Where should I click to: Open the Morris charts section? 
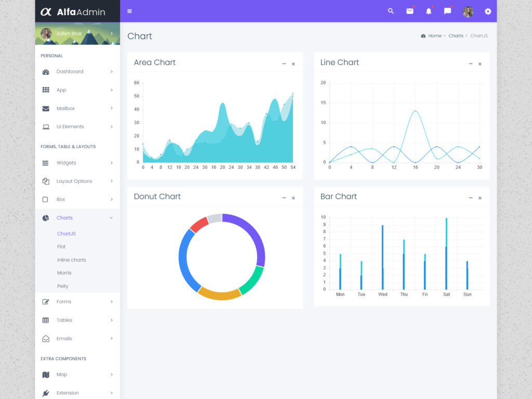pos(64,273)
